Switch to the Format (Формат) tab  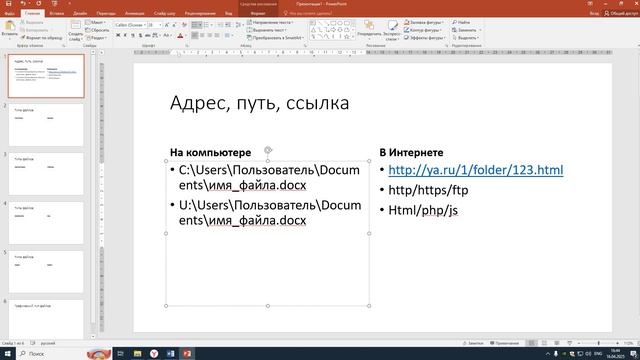click(x=258, y=13)
